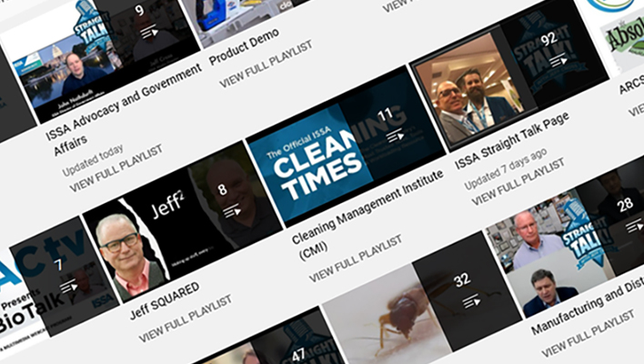Image resolution: width=644 pixels, height=364 pixels.
Task: Open View Full Playlist under Product Demo
Action: coord(266,64)
